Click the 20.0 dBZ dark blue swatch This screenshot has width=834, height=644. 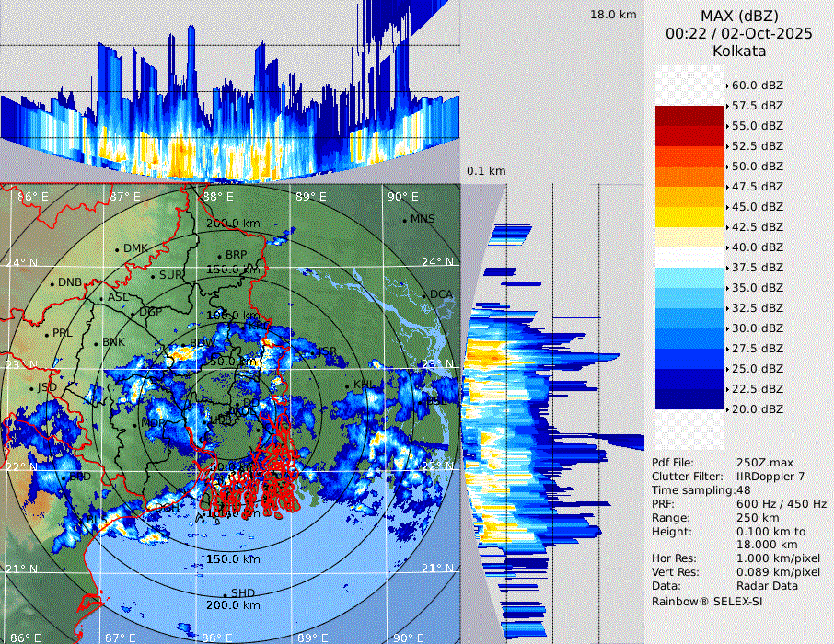pos(689,398)
